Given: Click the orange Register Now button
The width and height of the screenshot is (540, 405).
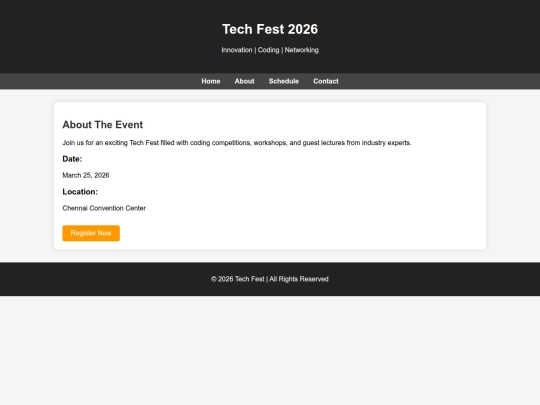Looking at the screenshot, I should click(x=91, y=233).
